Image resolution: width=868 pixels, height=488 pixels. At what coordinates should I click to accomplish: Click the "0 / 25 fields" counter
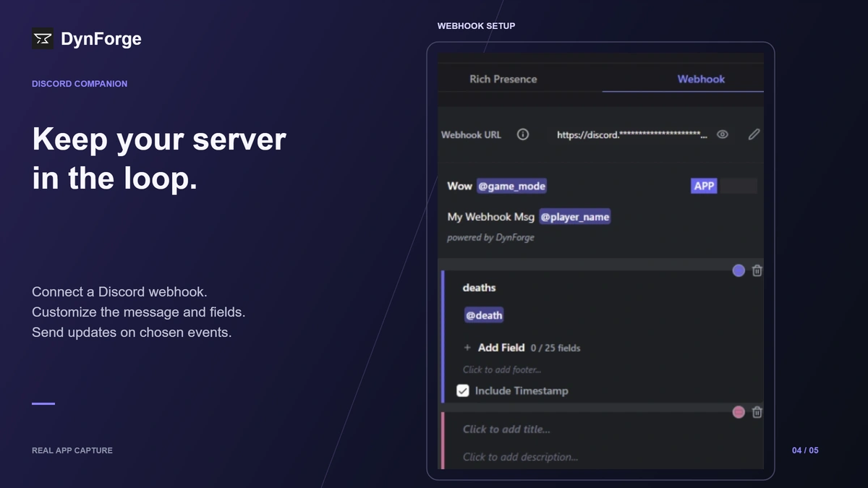tap(556, 348)
